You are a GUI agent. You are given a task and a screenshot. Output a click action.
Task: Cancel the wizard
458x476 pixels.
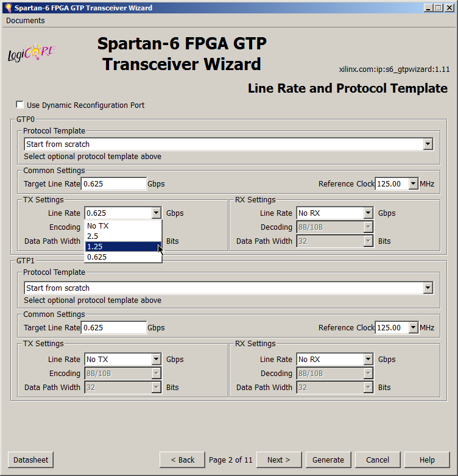378,460
